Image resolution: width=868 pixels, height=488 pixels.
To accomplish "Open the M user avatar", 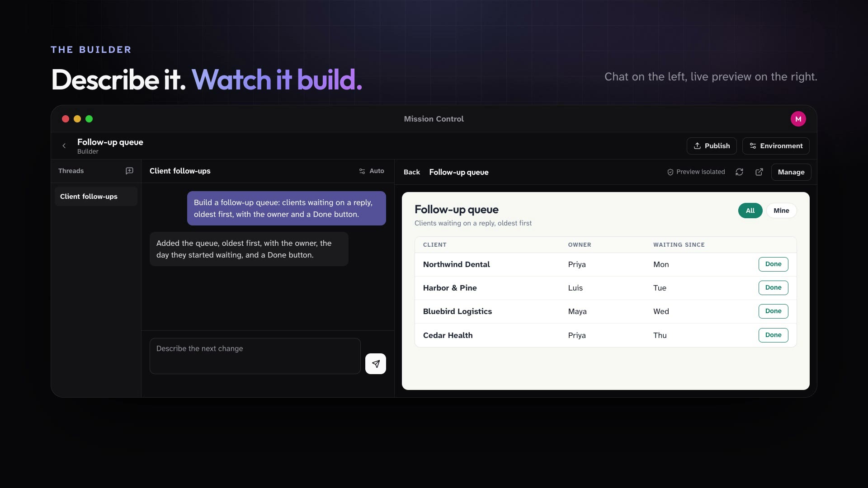I will click(798, 119).
